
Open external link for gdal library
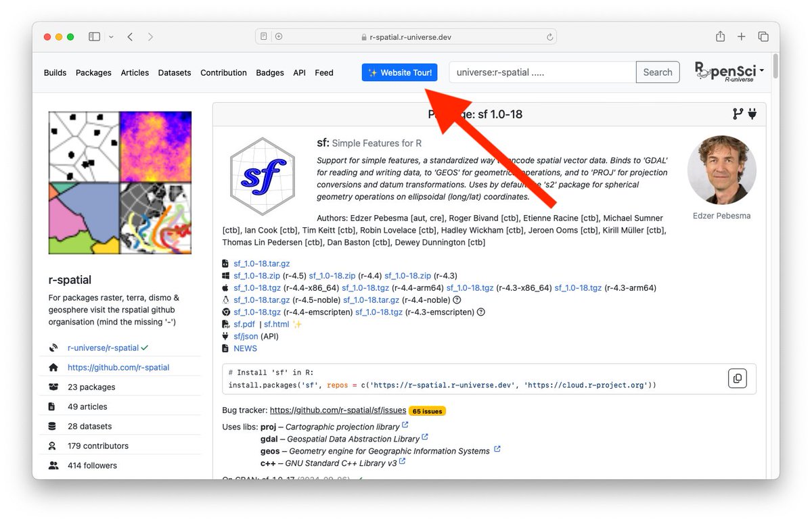click(426, 437)
